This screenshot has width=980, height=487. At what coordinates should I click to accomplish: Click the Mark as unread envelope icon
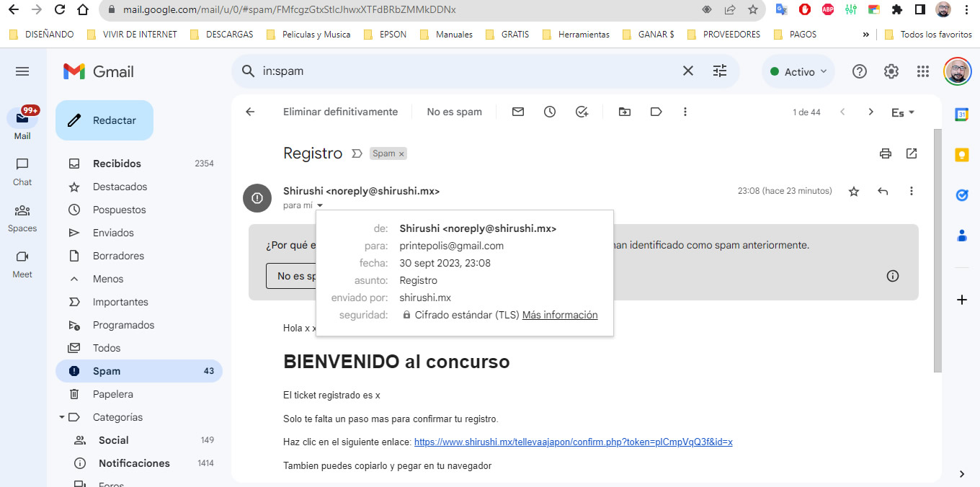[x=517, y=112]
